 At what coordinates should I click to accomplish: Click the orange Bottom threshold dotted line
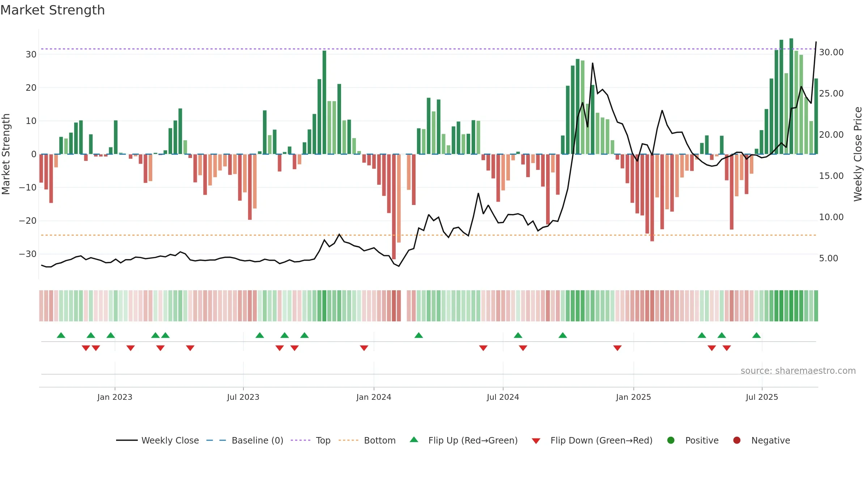[x=429, y=235]
